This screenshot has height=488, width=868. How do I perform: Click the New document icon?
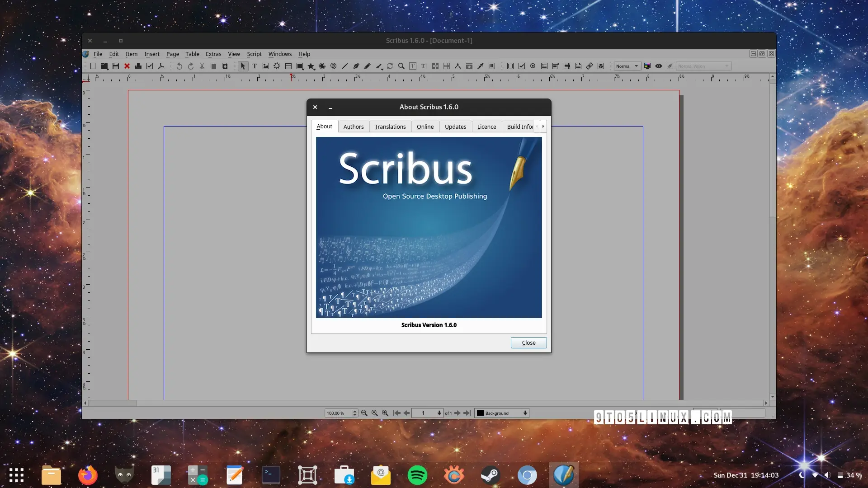tap(93, 66)
